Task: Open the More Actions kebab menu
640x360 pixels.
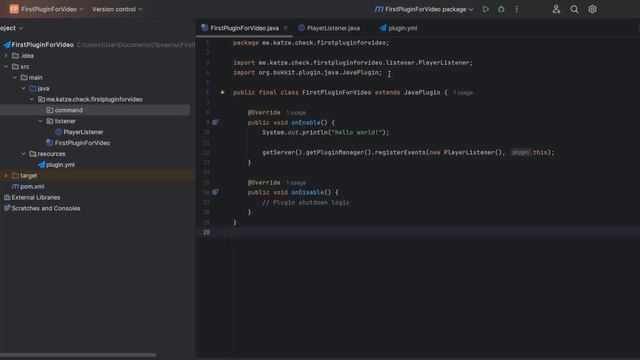Action: point(517,9)
